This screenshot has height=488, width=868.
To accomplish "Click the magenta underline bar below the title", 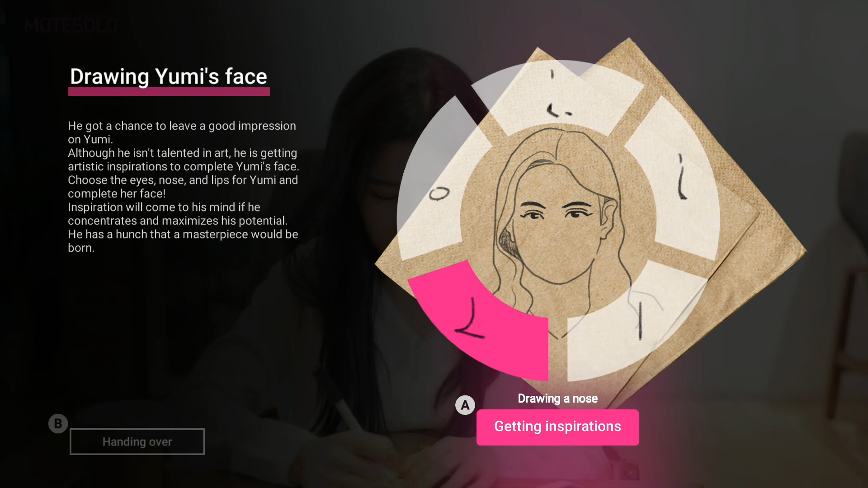I will point(169,91).
